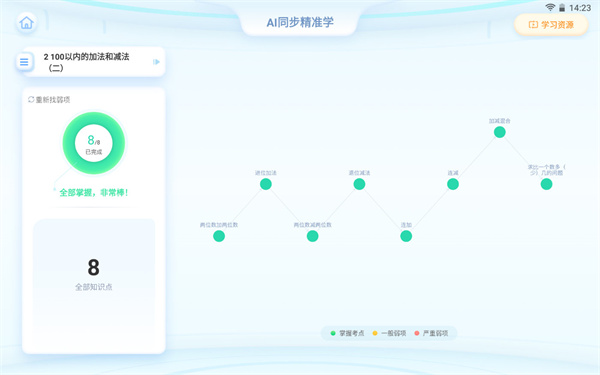600x375 pixels.
Task: Open the 学习资源 button
Action: tap(551, 25)
